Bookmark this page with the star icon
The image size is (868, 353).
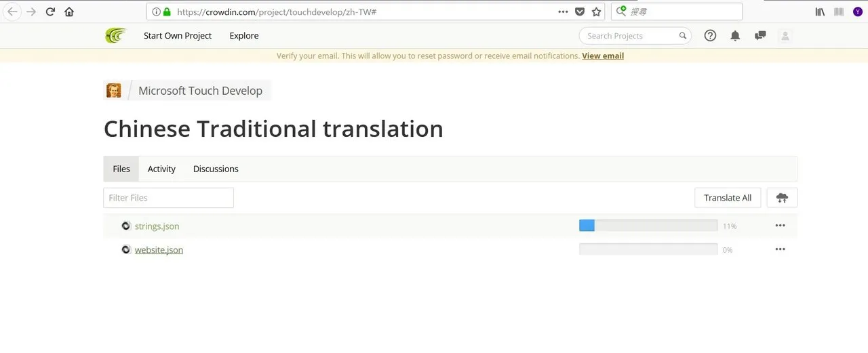pyautogui.click(x=596, y=12)
